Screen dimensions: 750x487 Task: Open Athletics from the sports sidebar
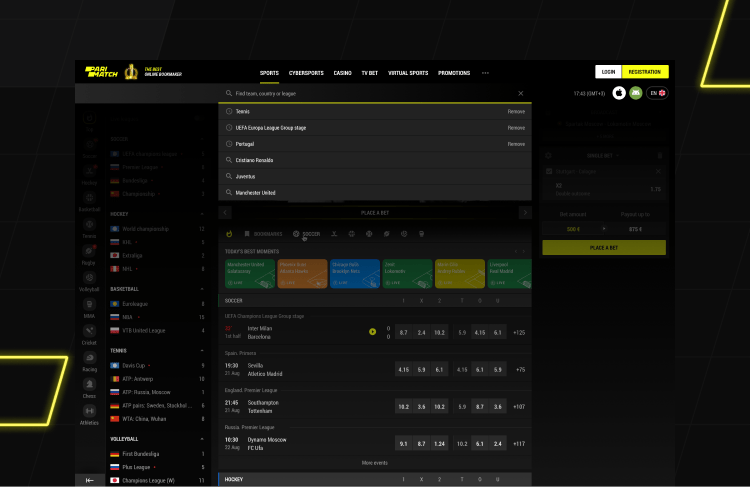point(90,413)
